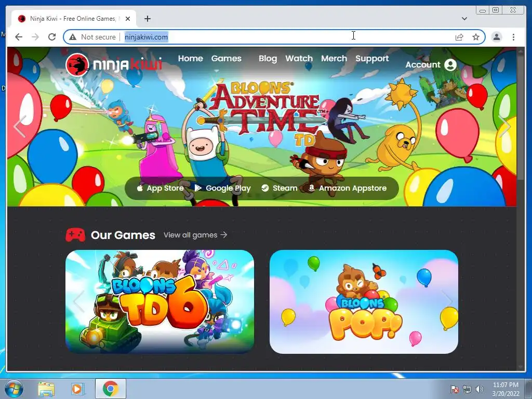Open the Bloons TD 6 game card
Image resolution: width=532 pixels, height=399 pixels.
(159, 302)
